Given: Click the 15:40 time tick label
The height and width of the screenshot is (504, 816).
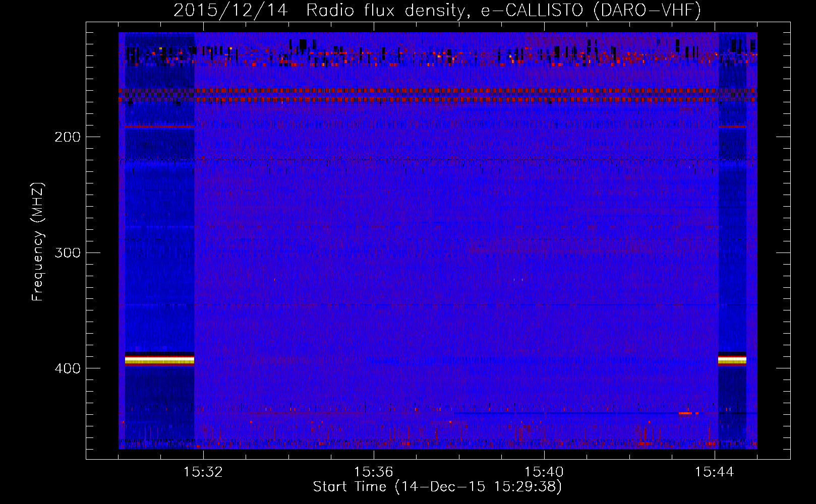Looking at the screenshot, I should (544, 472).
